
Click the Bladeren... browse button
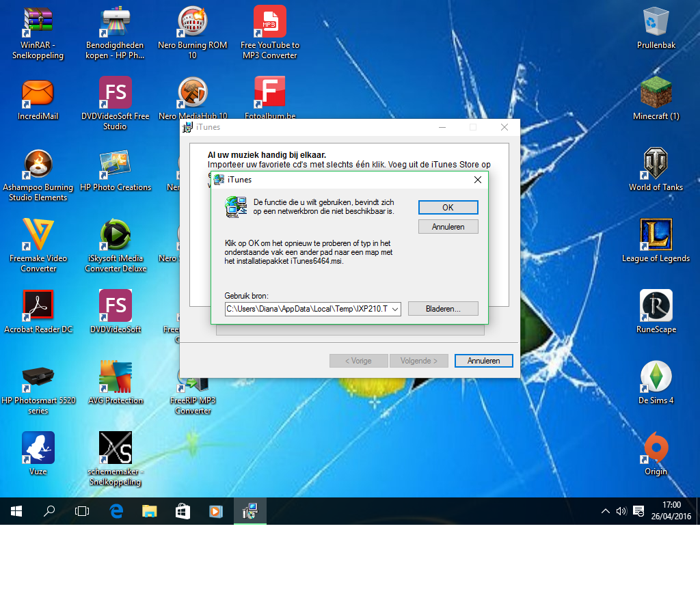[443, 309]
